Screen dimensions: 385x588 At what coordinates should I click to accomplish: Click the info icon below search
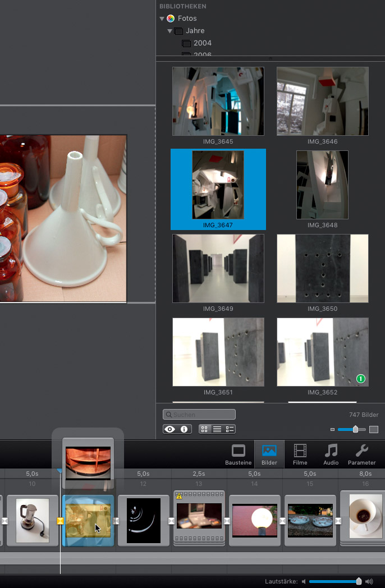tap(184, 429)
